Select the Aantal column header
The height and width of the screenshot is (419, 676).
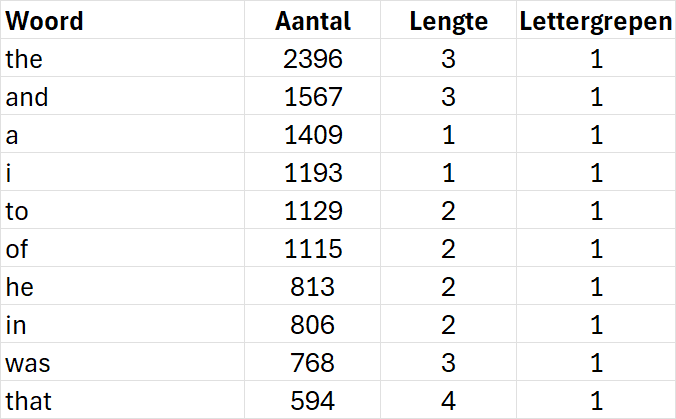313,20
